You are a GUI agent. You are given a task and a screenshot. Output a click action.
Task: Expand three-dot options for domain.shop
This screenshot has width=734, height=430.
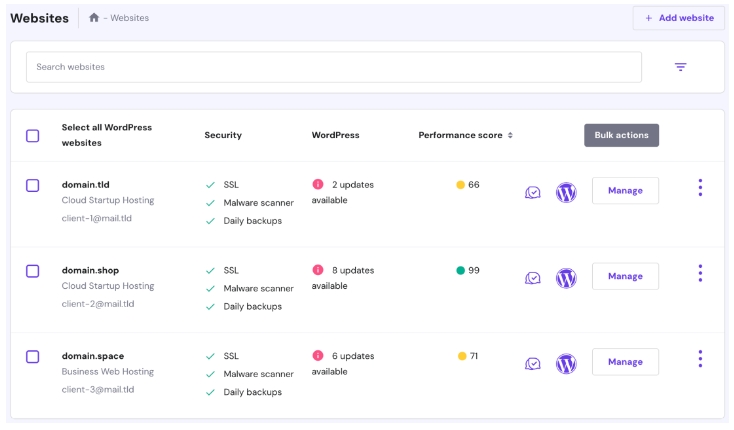tap(700, 273)
